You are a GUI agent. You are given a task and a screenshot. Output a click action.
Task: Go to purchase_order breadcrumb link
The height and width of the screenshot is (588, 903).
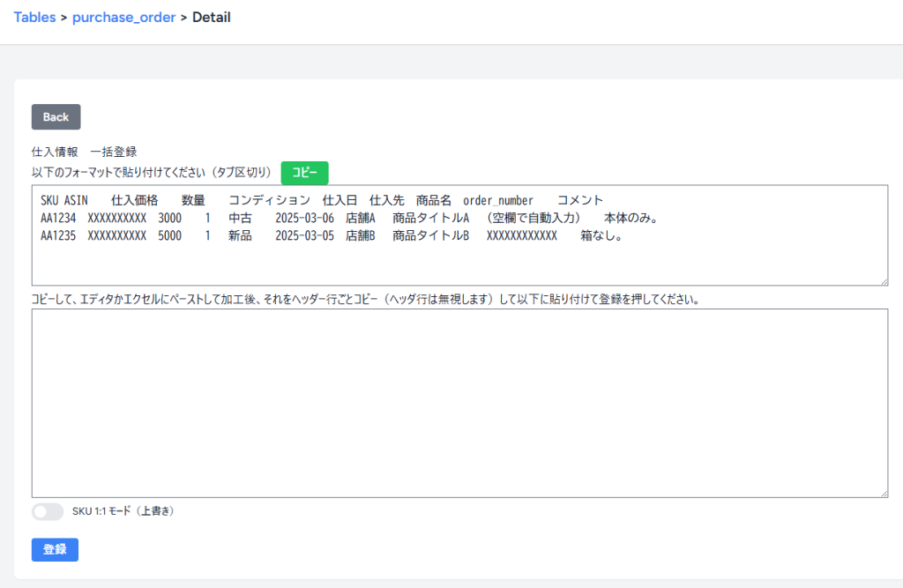click(x=123, y=17)
